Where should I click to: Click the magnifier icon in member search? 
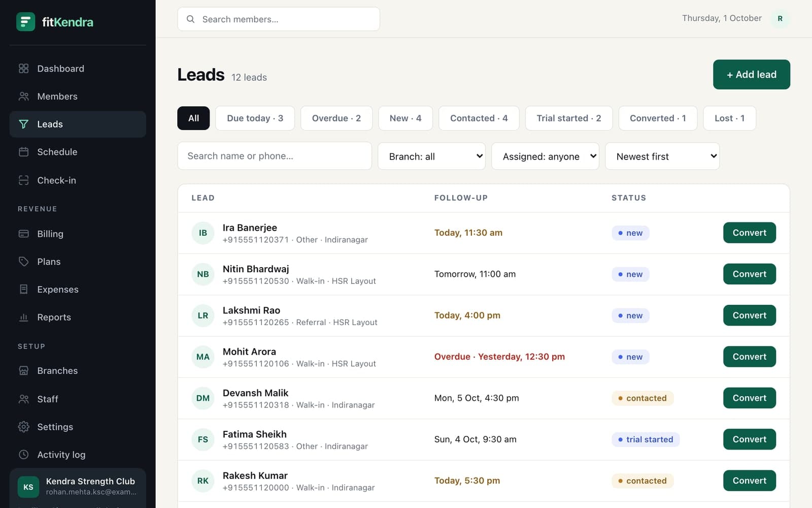pyautogui.click(x=191, y=19)
